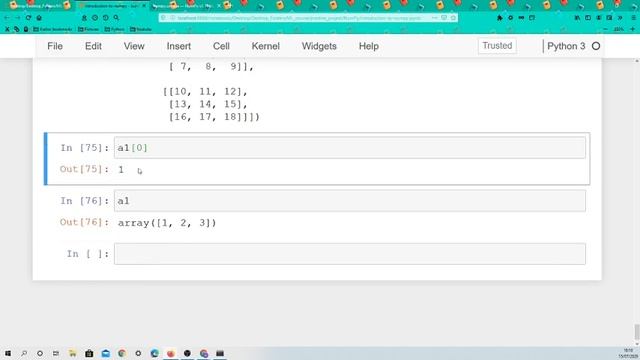Click the [13, 14, 15] output row

tap(208, 104)
